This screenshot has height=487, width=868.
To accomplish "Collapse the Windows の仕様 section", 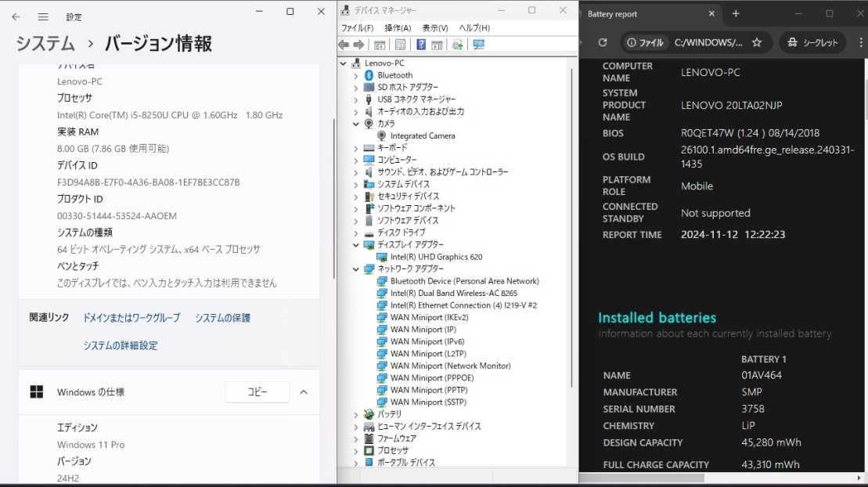I will [304, 391].
